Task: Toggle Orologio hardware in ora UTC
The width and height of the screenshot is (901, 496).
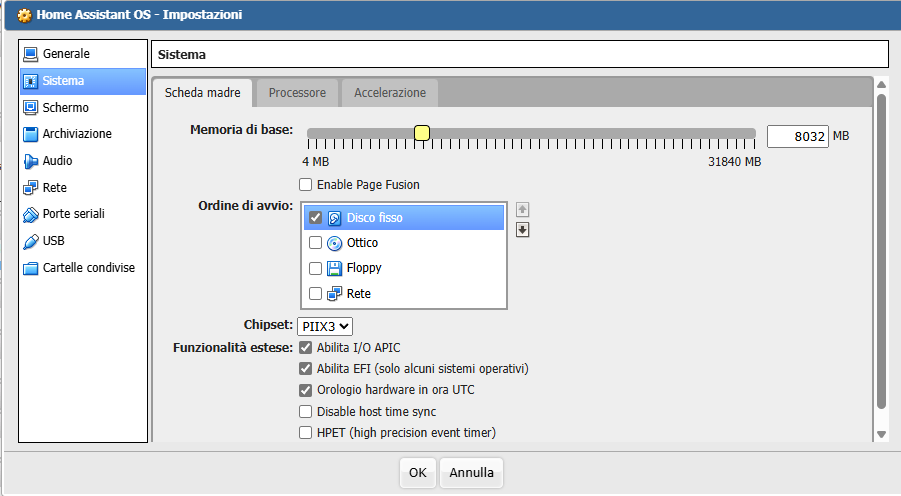Action: click(306, 390)
